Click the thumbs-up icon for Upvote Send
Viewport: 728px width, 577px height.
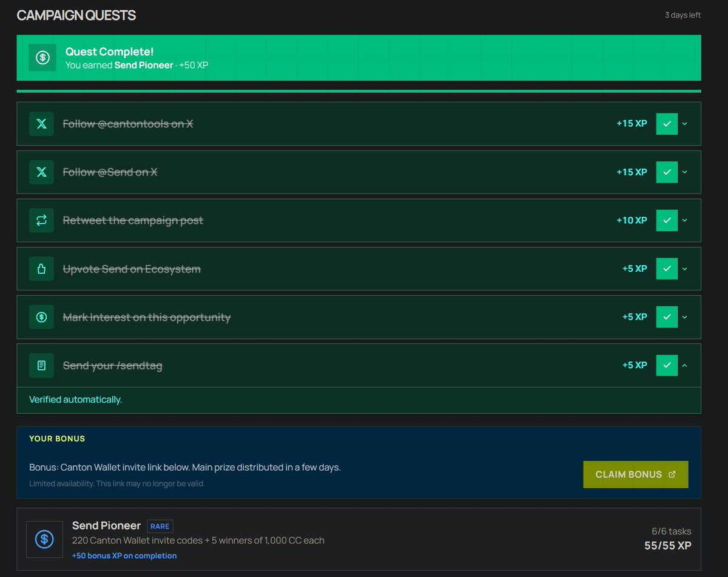point(41,269)
